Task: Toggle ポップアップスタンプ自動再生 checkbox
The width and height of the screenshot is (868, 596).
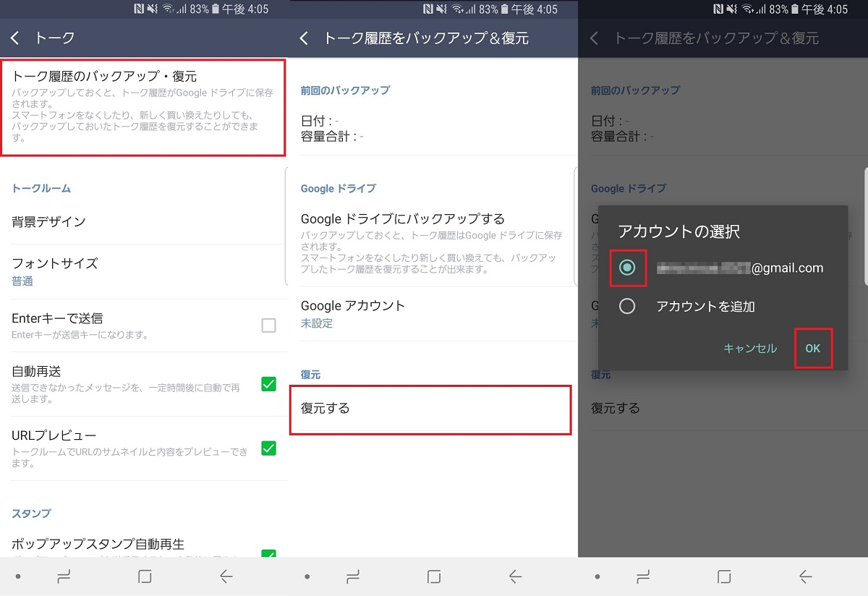Action: tap(268, 553)
